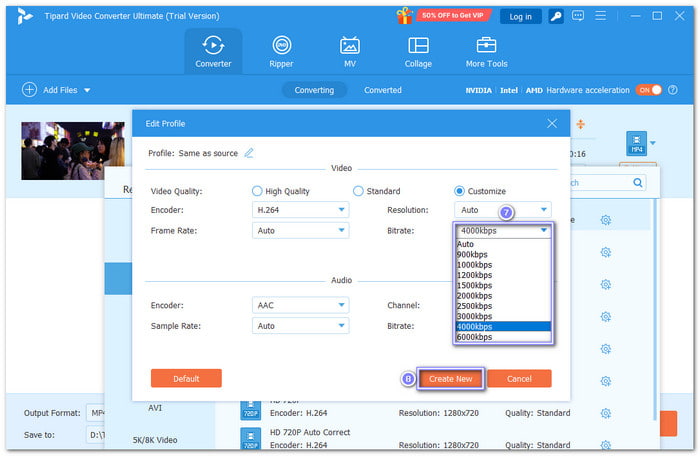Choose Auto bitrate option
Screen dimensions: 700x456
(503, 244)
